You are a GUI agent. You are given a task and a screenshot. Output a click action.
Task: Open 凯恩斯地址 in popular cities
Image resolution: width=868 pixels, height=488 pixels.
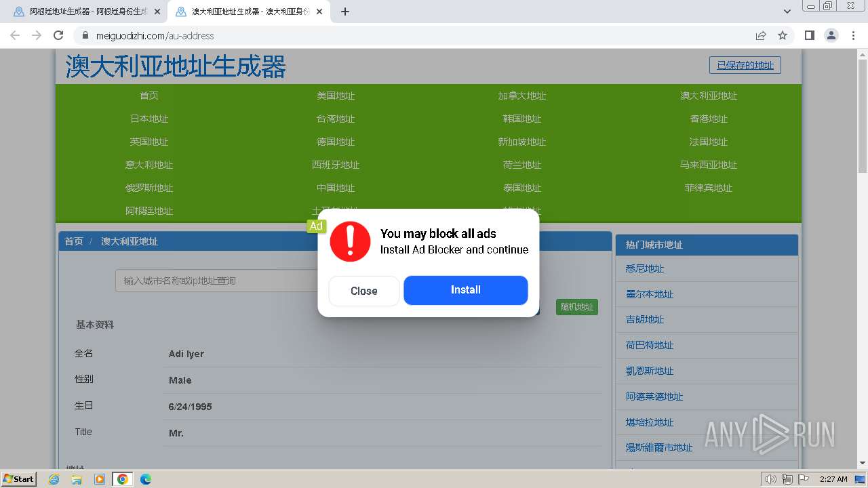pyautogui.click(x=650, y=371)
